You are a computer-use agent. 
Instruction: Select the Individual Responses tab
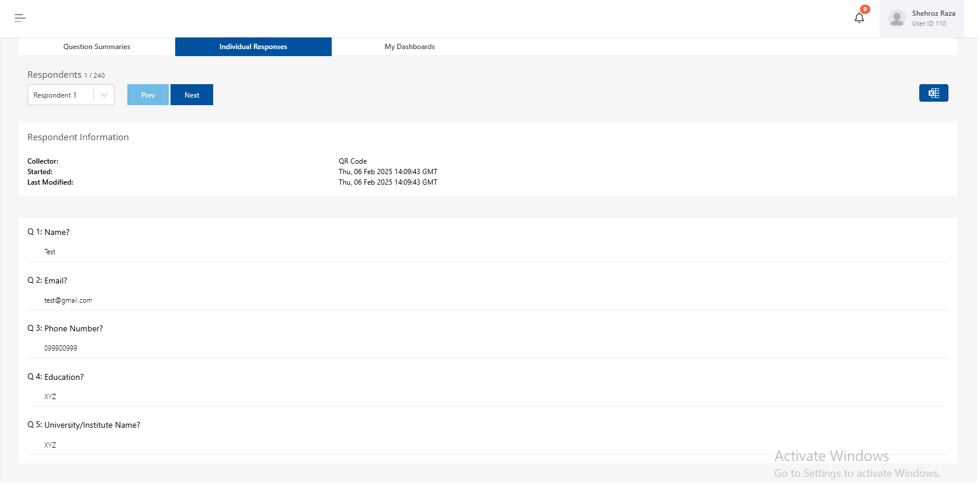(x=253, y=47)
